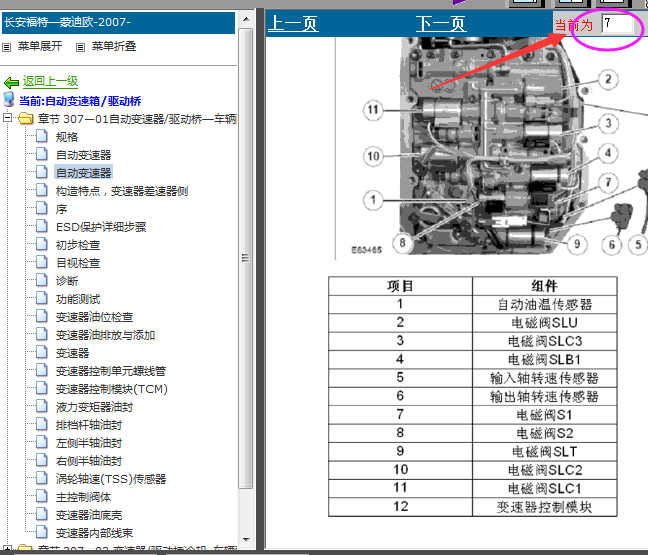648x555 pixels.
Task: Click the 长安福特—蒙迪欧-2007- header
Action: [x=118, y=23]
